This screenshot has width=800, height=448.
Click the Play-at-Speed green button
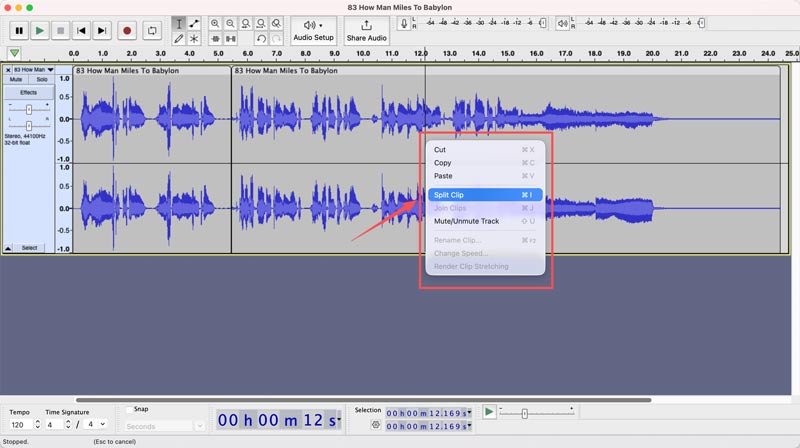point(489,412)
